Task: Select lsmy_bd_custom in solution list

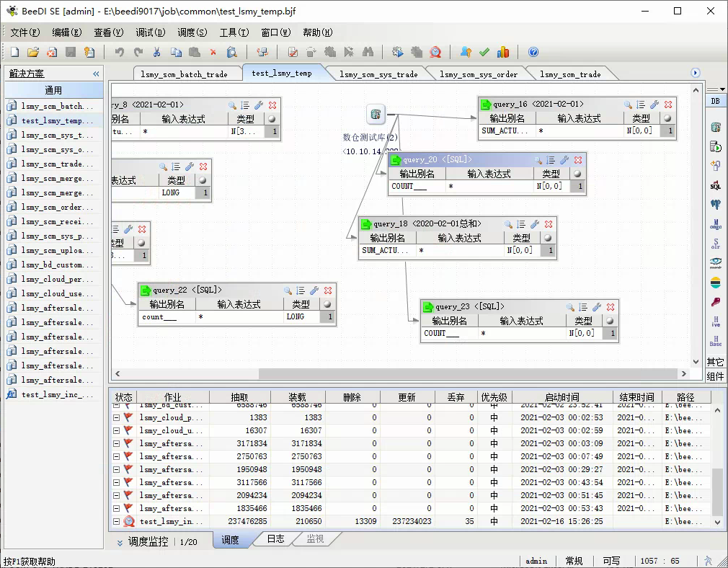Action: pos(53,265)
